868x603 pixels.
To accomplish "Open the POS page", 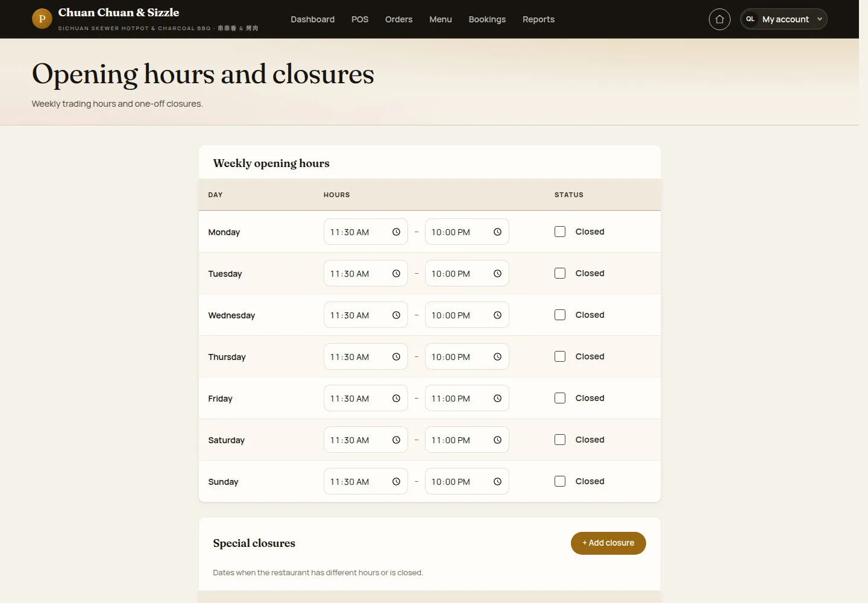I will [x=360, y=19].
